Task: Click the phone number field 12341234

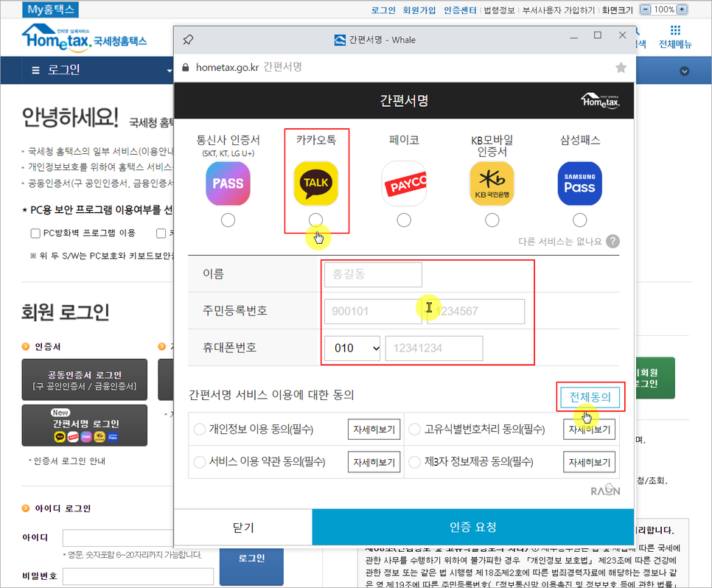Action: (434, 349)
